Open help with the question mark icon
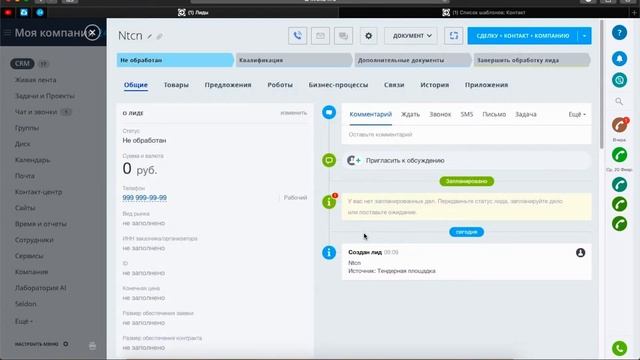 (x=619, y=33)
